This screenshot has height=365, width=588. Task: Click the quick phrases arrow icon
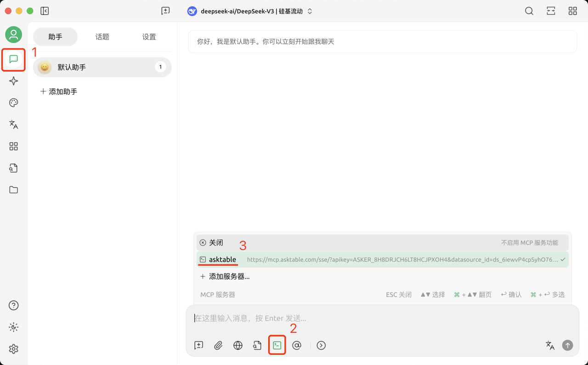321,345
